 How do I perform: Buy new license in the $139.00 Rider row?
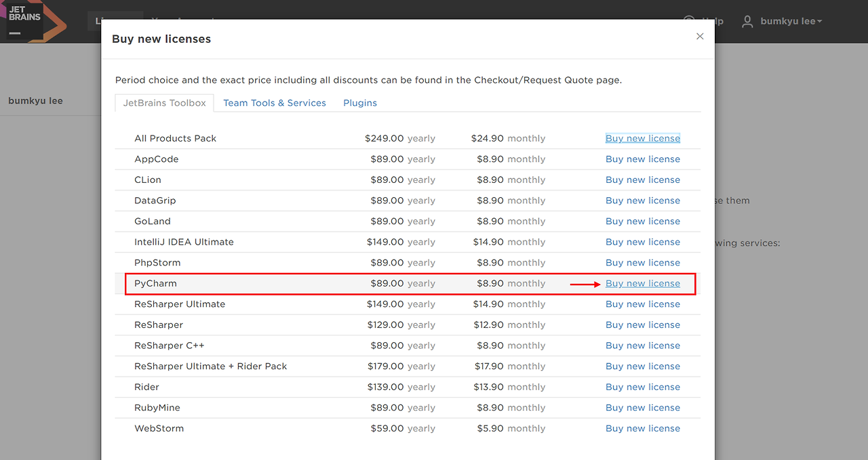(x=643, y=387)
